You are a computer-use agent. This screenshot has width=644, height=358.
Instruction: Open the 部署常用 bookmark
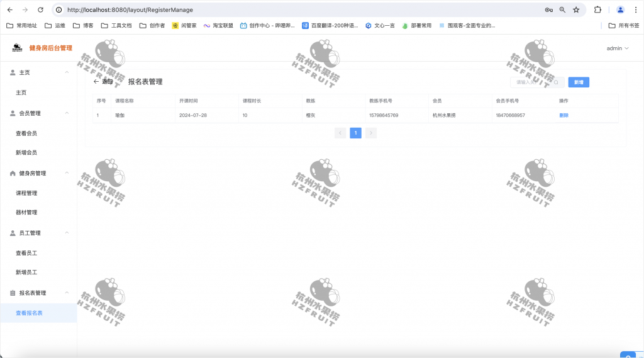(x=416, y=26)
